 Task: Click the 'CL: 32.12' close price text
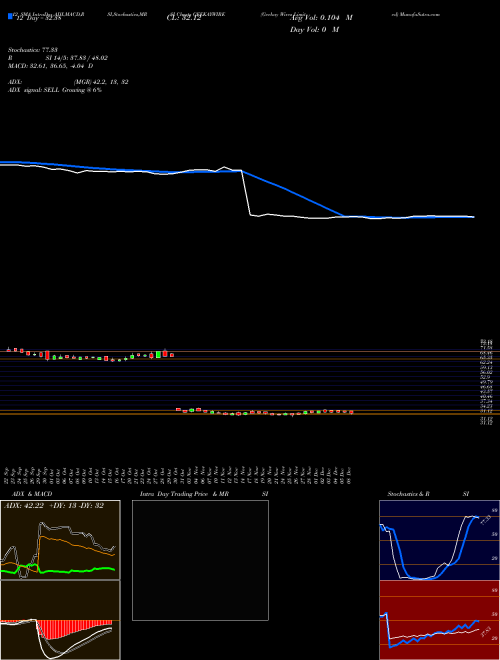184,18
